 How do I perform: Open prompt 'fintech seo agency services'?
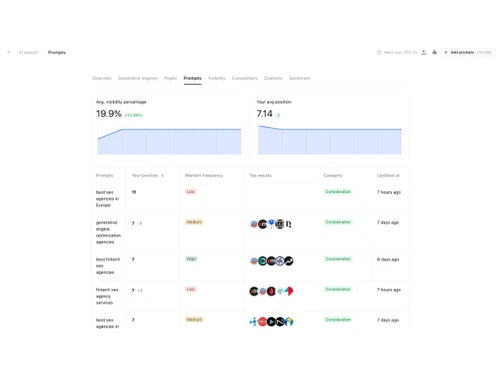107,296
